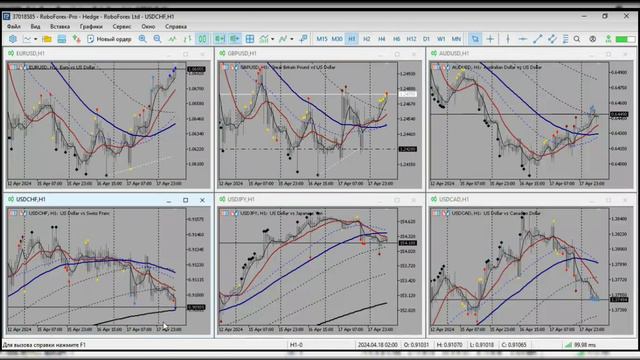
Task: Select the trendline drawing tool
Action: click(x=538, y=39)
